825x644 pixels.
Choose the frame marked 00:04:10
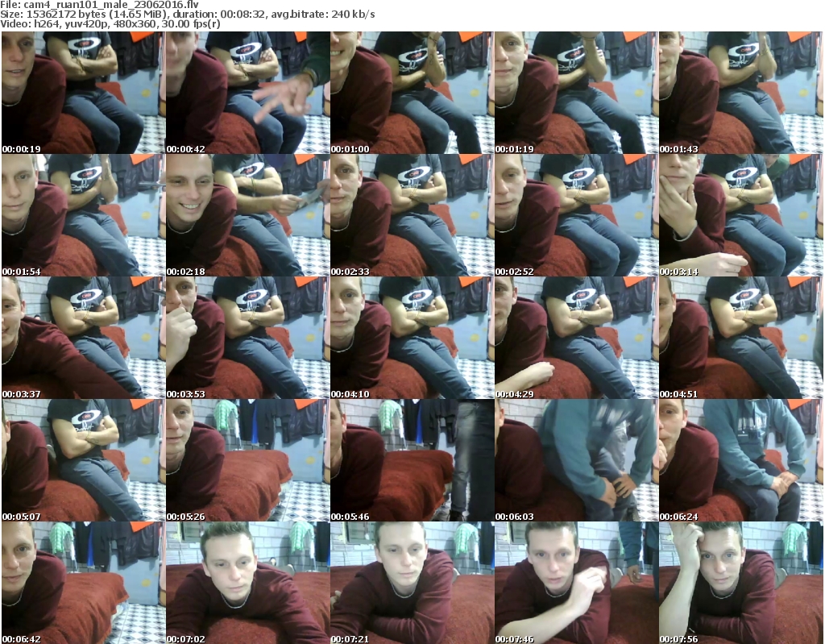click(x=412, y=338)
